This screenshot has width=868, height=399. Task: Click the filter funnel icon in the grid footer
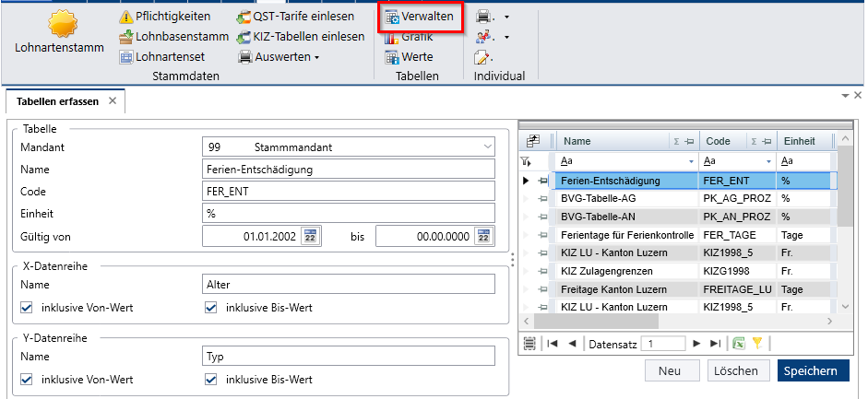coord(756,343)
